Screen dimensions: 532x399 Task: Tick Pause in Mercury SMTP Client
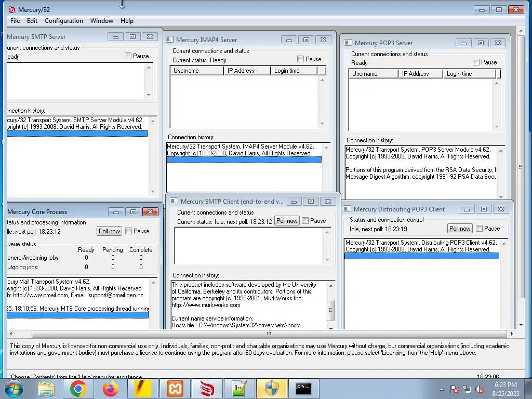coord(305,220)
